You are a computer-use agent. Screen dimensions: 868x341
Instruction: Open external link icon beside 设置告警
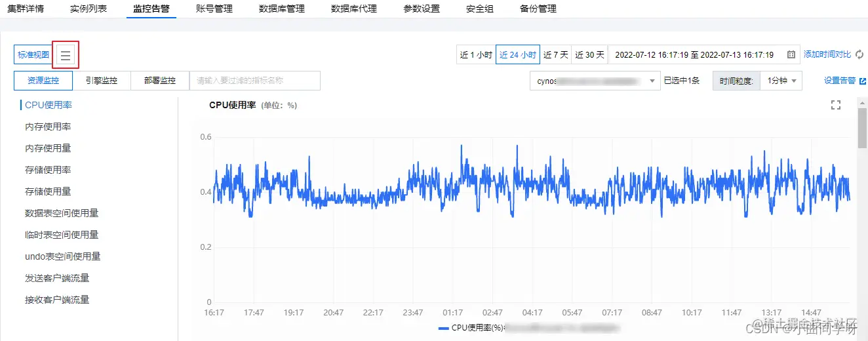click(863, 81)
